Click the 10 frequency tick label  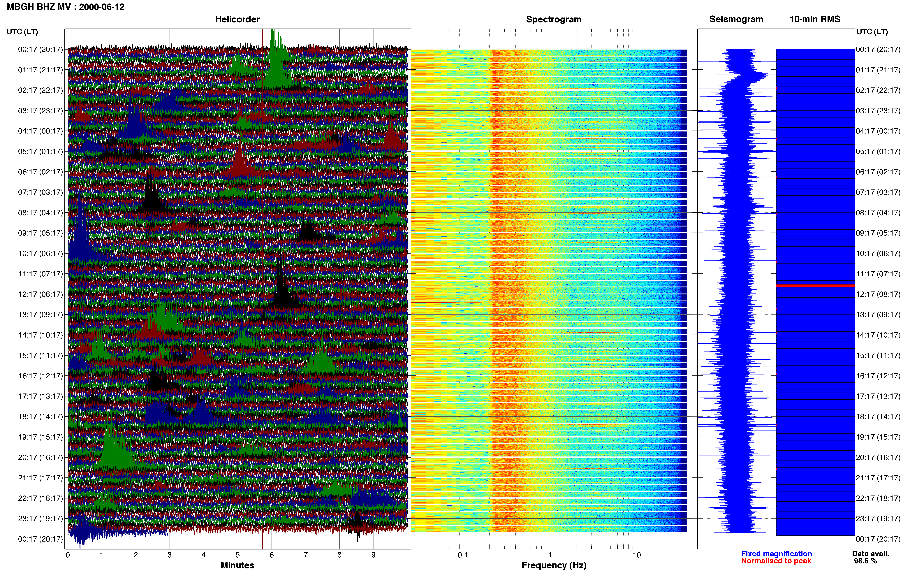click(x=637, y=555)
